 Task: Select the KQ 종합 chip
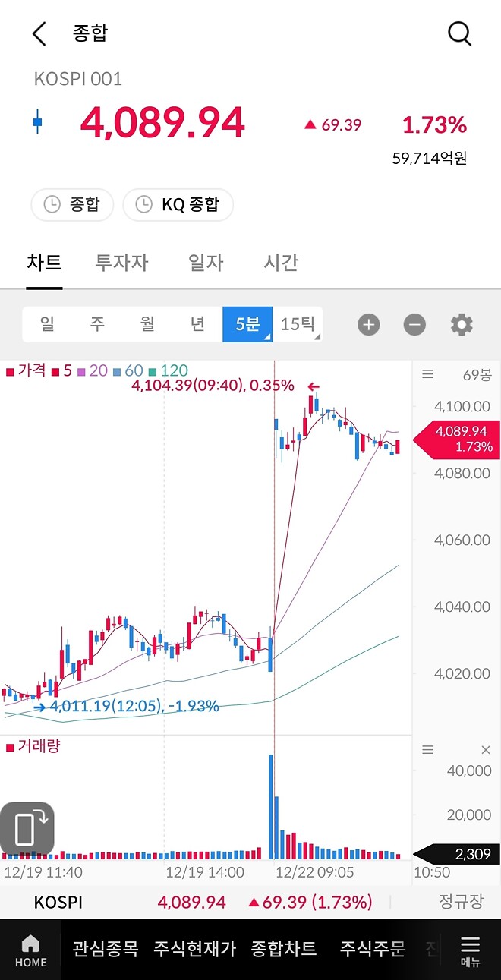(x=178, y=204)
